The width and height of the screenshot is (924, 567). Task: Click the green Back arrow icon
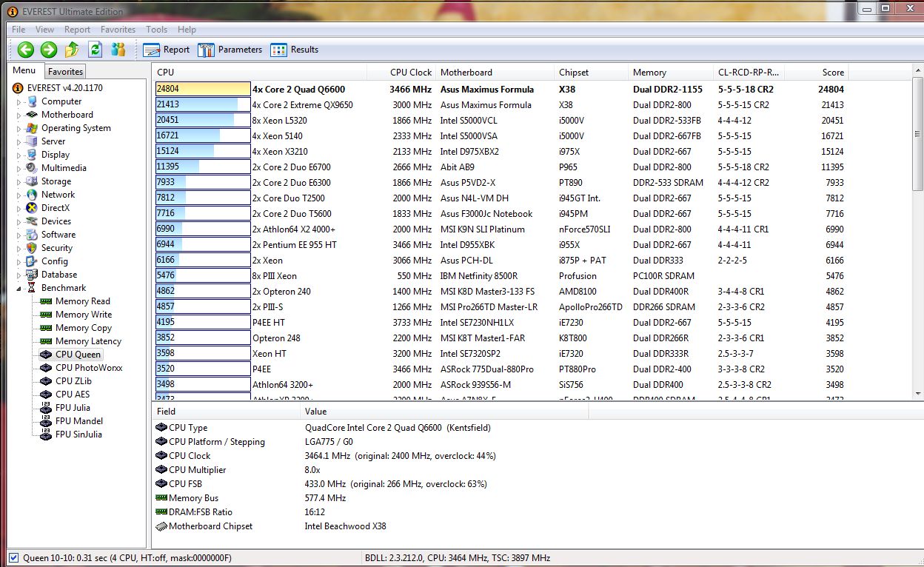[26, 50]
